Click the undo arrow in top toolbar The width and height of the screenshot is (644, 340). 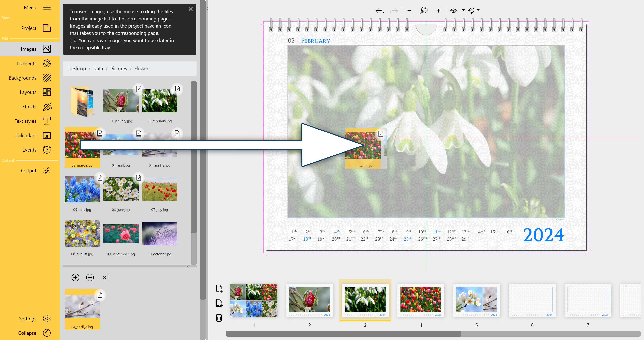tap(380, 11)
